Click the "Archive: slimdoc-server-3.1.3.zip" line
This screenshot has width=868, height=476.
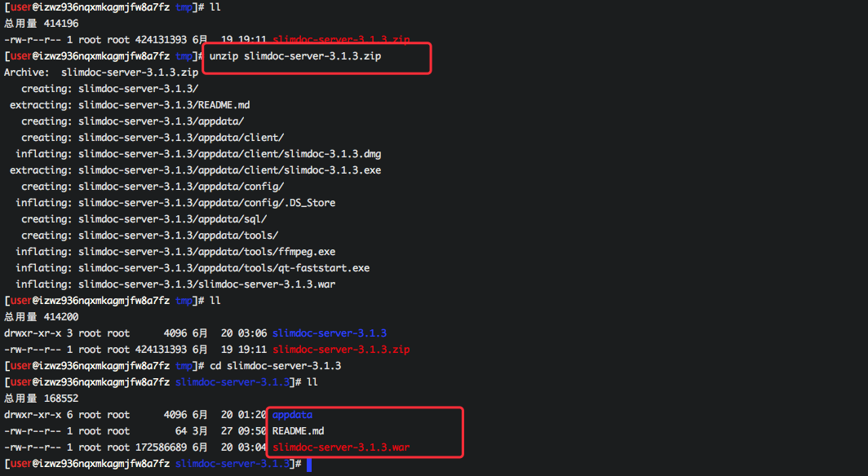point(101,73)
